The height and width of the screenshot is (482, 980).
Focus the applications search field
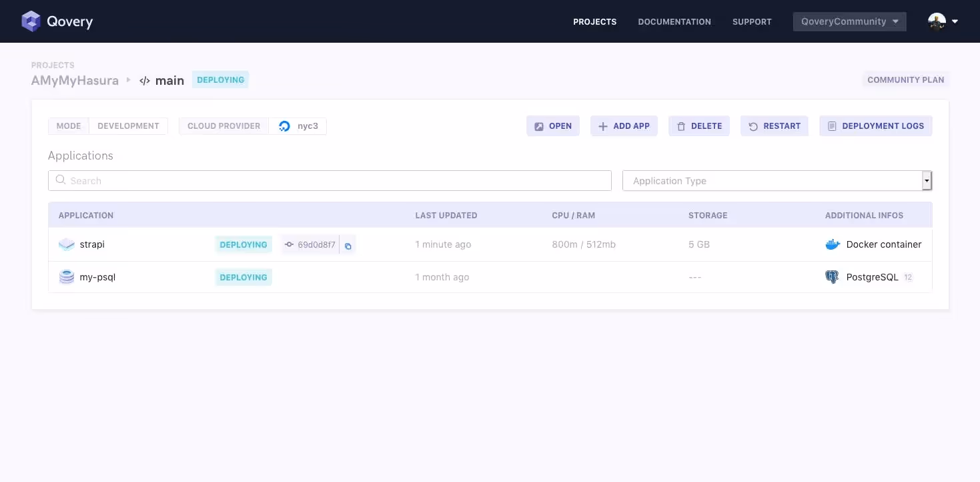coord(330,181)
